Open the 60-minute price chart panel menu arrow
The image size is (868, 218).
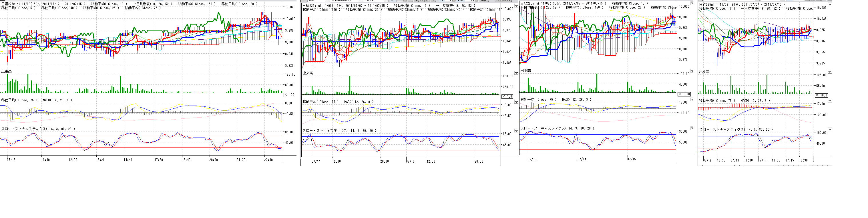pos(830,5)
